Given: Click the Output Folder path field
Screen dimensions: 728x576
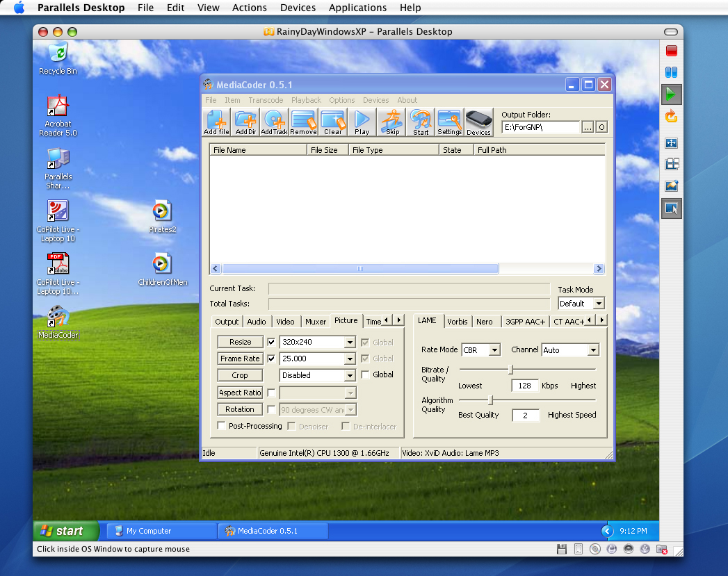Looking at the screenshot, I should [541, 127].
